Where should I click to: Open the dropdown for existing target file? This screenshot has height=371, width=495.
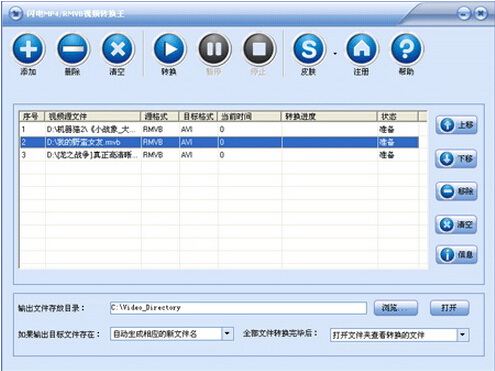click(x=227, y=333)
